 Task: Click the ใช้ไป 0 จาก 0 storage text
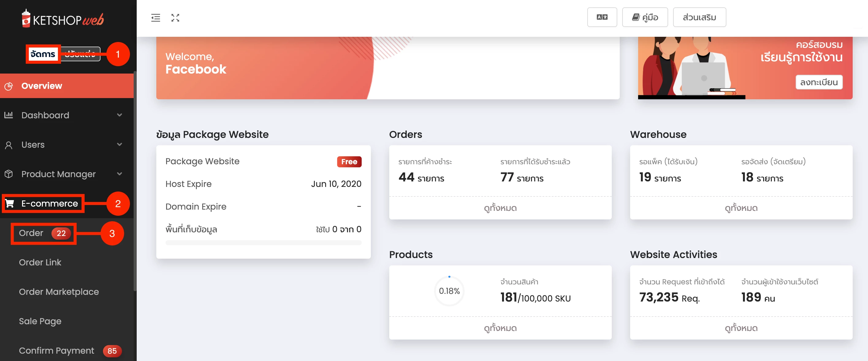pyautogui.click(x=338, y=229)
